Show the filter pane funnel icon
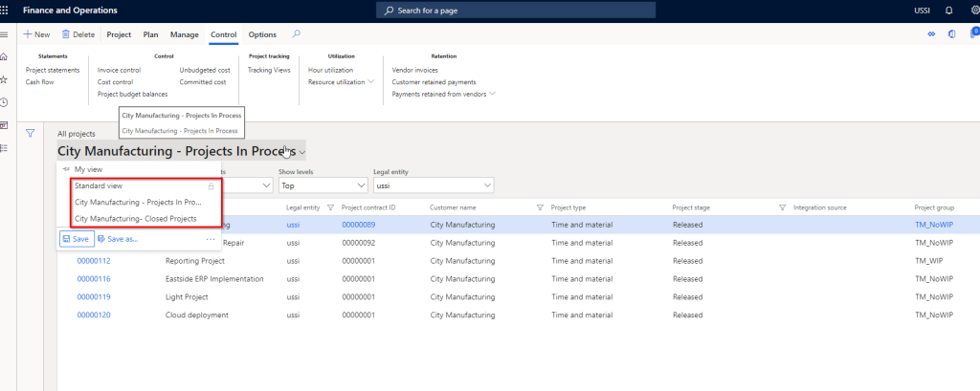 click(x=31, y=134)
